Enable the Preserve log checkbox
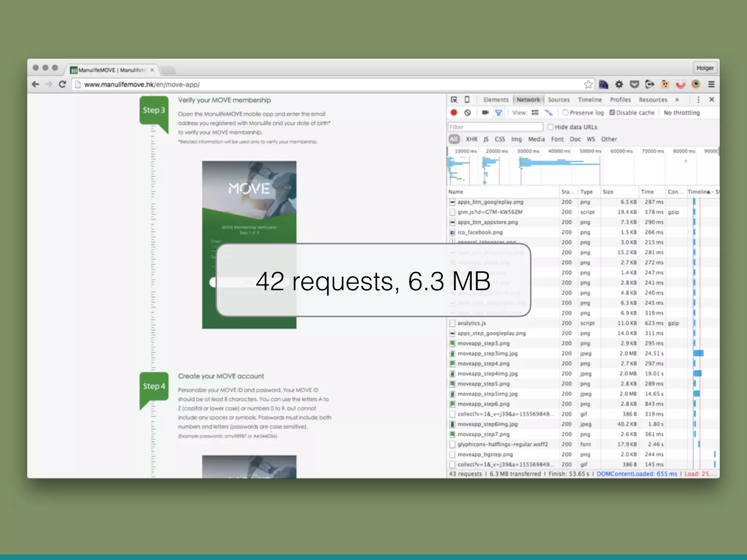This screenshot has width=747, height=560. [565, 113]
